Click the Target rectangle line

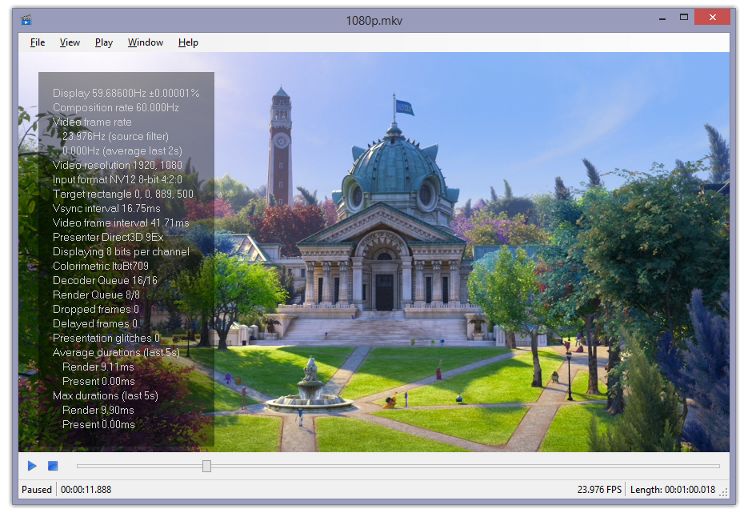coord(123,194)
